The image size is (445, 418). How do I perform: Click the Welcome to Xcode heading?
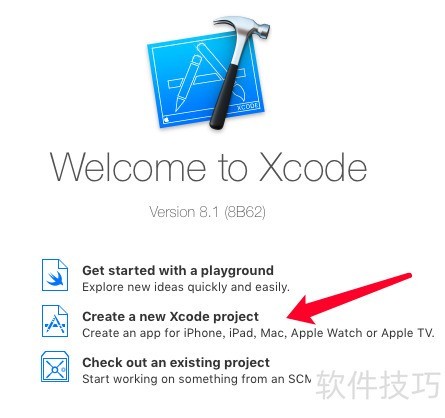point(208,167)
